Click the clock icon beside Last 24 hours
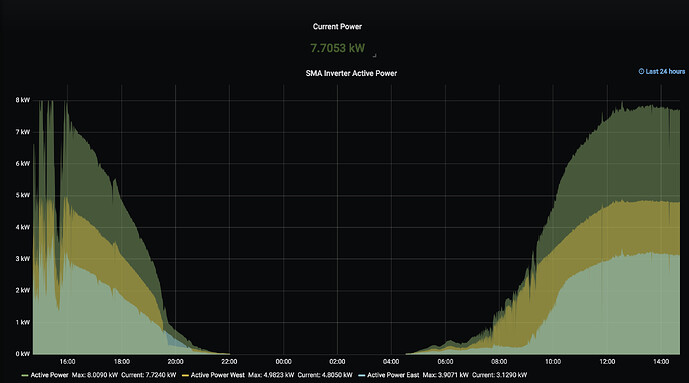Screen dimensions: 689x383 (x=641, y=71)
